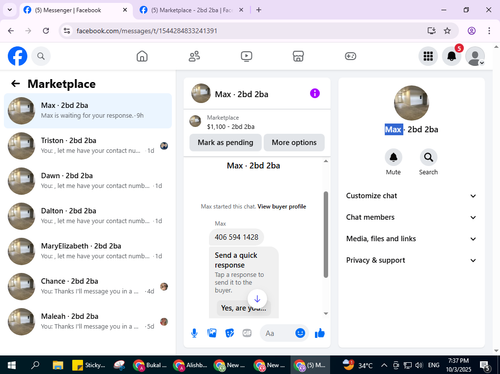This screenshot has width=500, height=374.
Task: Expand the Customize chat section
Action: [x=411, y=196]
